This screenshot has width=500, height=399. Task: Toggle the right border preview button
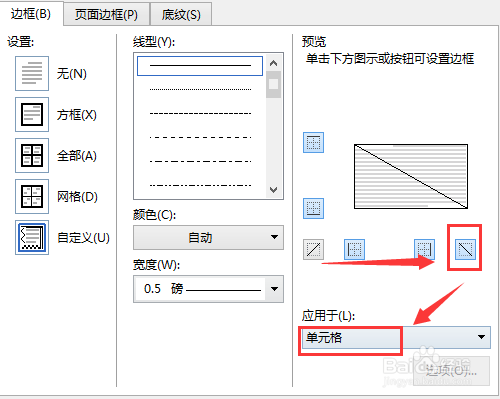[x=424, y=249]
